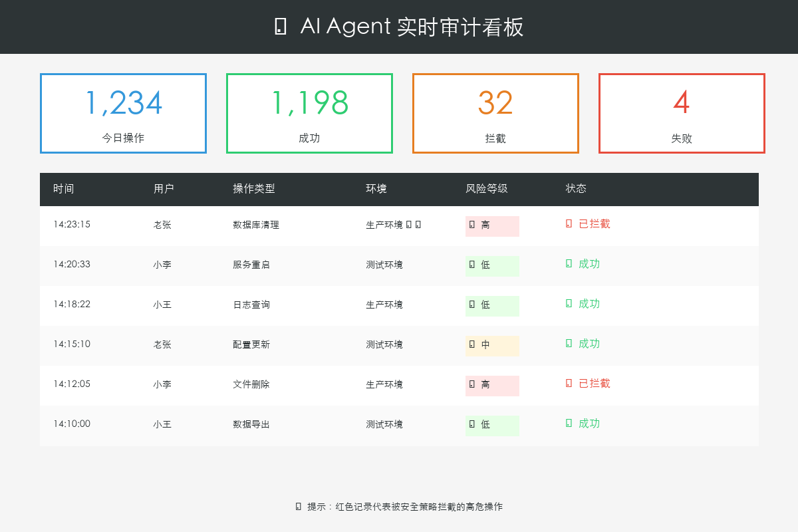
Task: Sort by the 用户 column header
Action: pyautogui.click(x=164, y=189)
